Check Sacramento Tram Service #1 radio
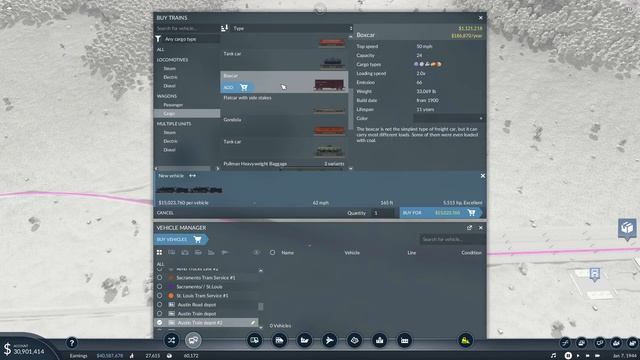The width and height of the screenshot is (640, 360). click(x=160, y=278)
